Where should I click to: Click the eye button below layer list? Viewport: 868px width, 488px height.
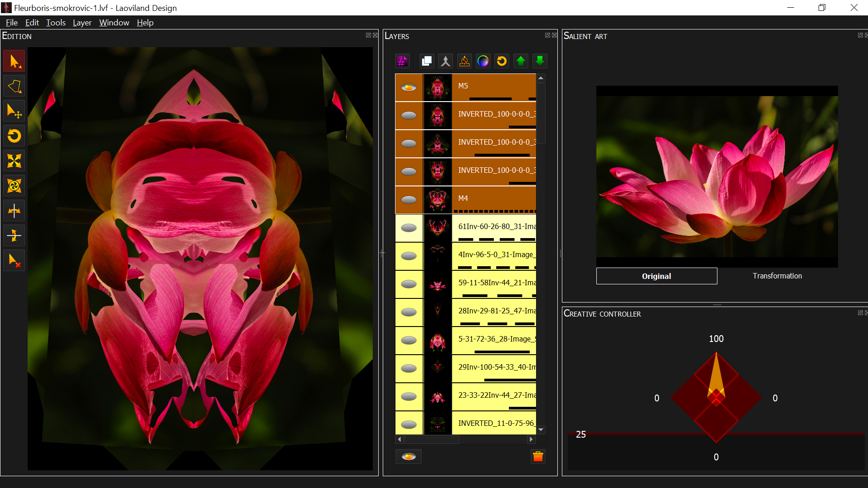click(409, 457)
